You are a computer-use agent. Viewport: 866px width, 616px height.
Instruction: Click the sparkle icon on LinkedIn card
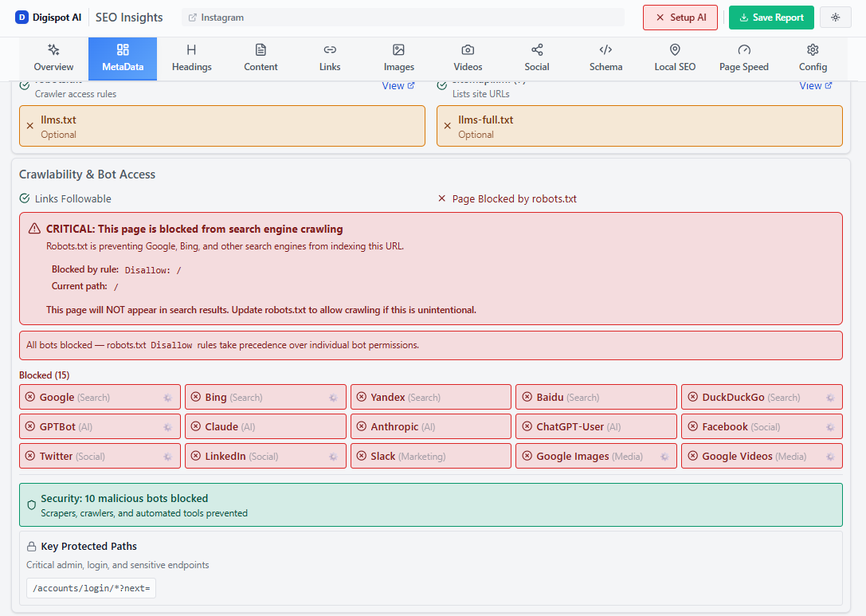[x=334, y=457]
